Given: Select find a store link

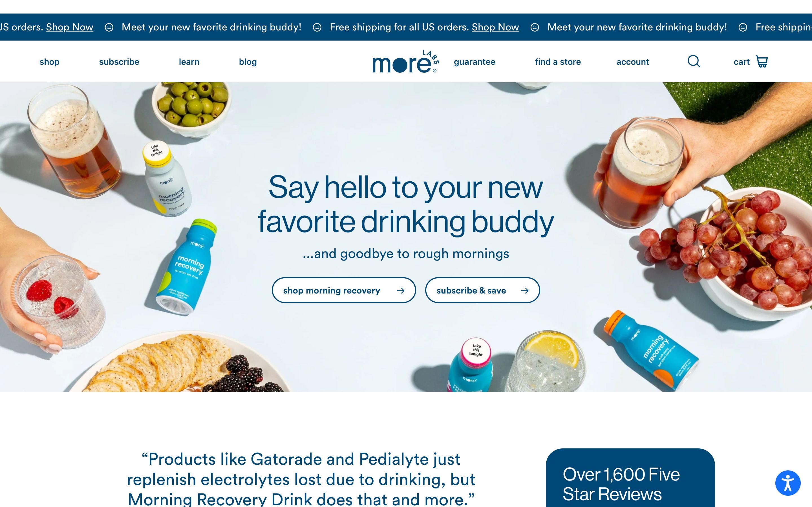Looking at the screenshot, I should (558, 62).
